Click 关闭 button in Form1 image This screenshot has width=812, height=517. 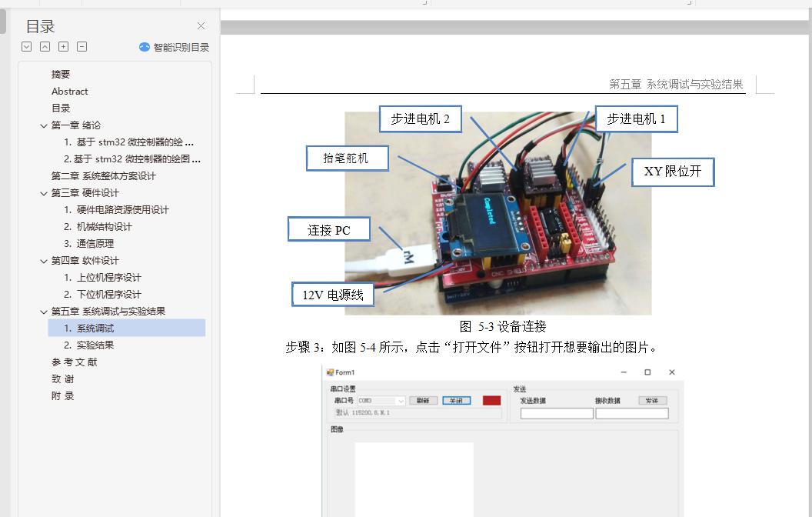(x=456, y=400)
